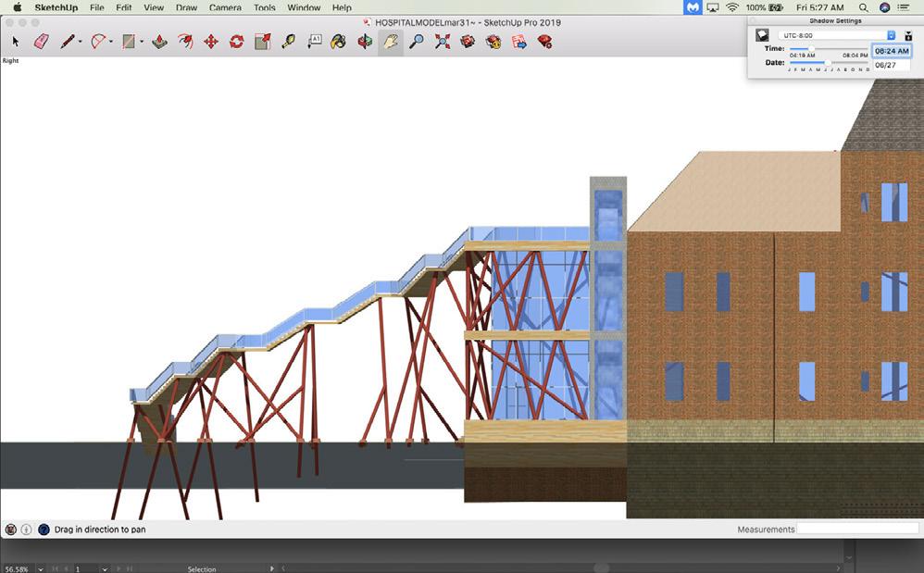Choose the Push/Pull tool
The height and width of the screenshot is (573, 924).
pos(159,42)
